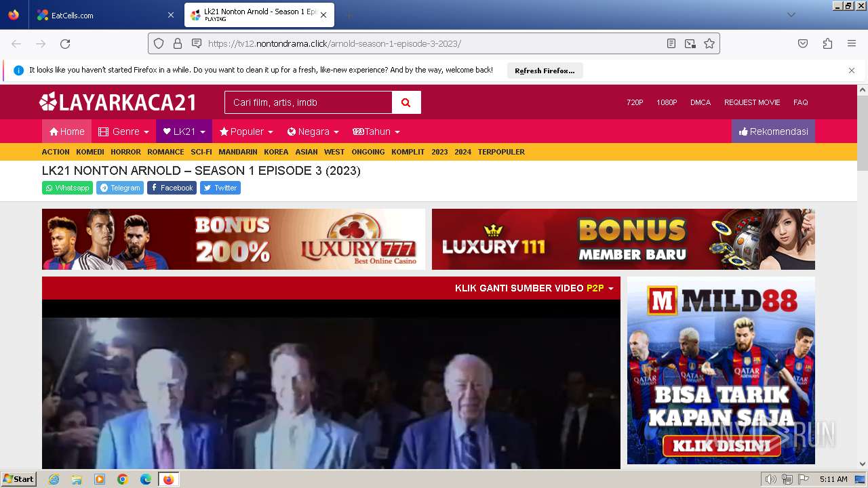
Task: Bookmark this page with the star icon
Action: coord(709,43)
